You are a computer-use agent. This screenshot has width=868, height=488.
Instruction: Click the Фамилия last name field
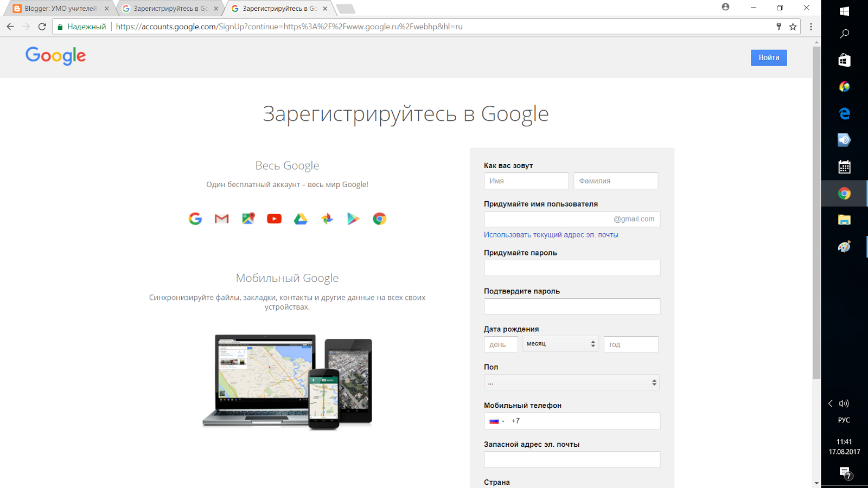(x=616, y=181)
